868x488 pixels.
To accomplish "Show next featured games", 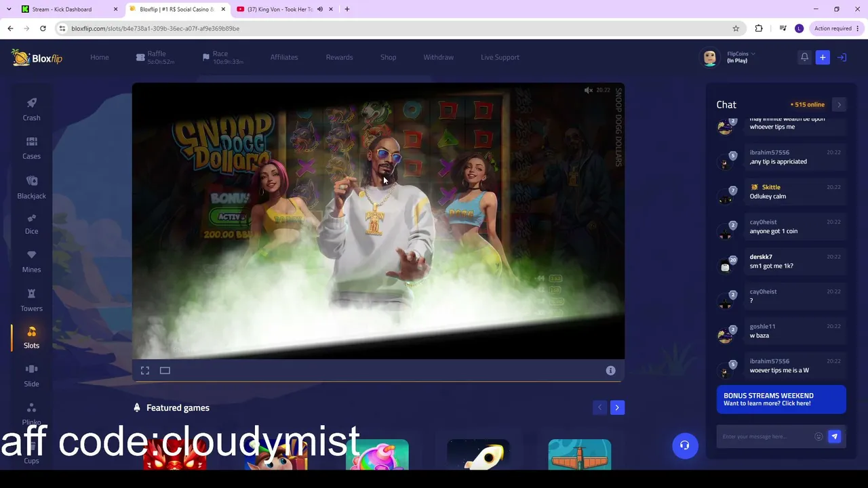I will pos(617,407).
